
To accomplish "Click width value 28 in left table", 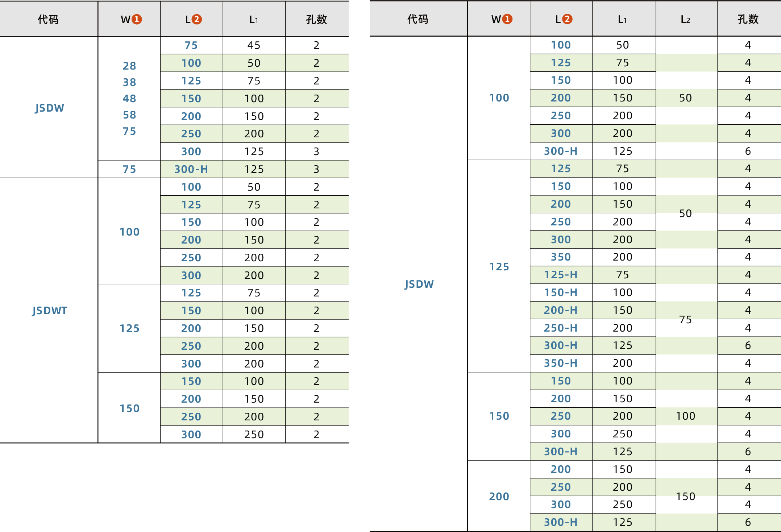I will point(129,66).
